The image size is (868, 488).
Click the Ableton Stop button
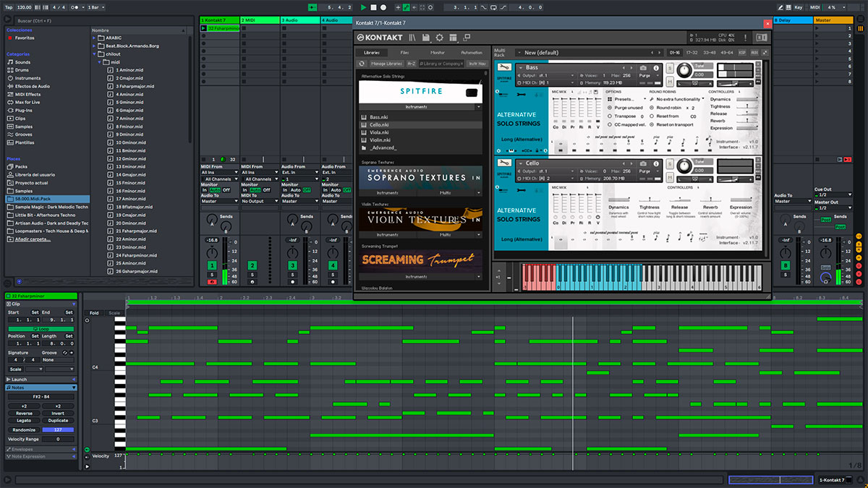(x=373, y=7)
